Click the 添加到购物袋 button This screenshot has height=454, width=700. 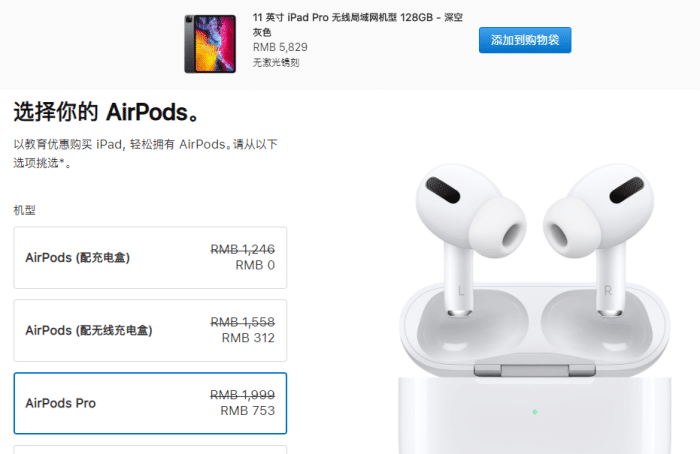[x=525, y=40]
